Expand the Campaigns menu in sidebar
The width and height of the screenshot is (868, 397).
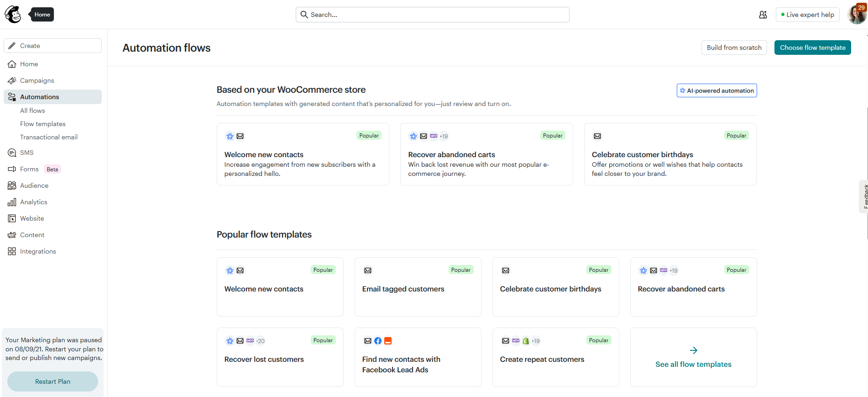(37, 80)
